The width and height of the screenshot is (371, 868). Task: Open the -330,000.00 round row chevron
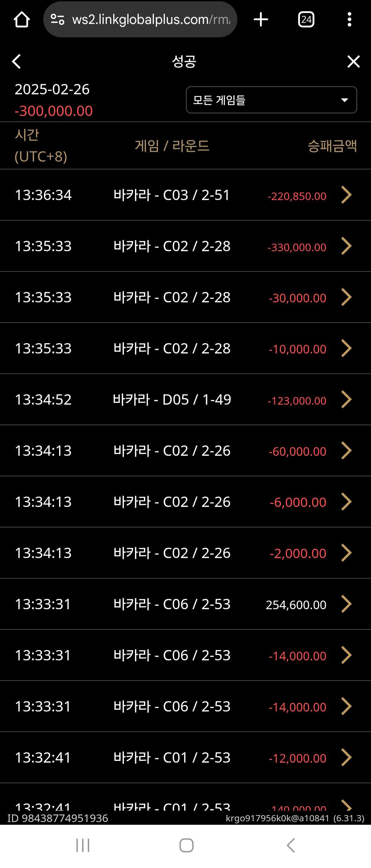346,246
